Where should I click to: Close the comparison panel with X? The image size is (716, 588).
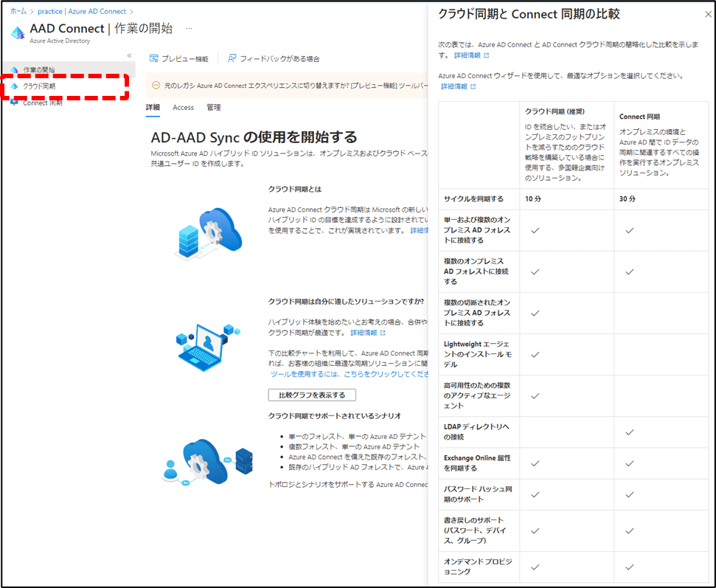pyautogui.click(x=708, y=14)
